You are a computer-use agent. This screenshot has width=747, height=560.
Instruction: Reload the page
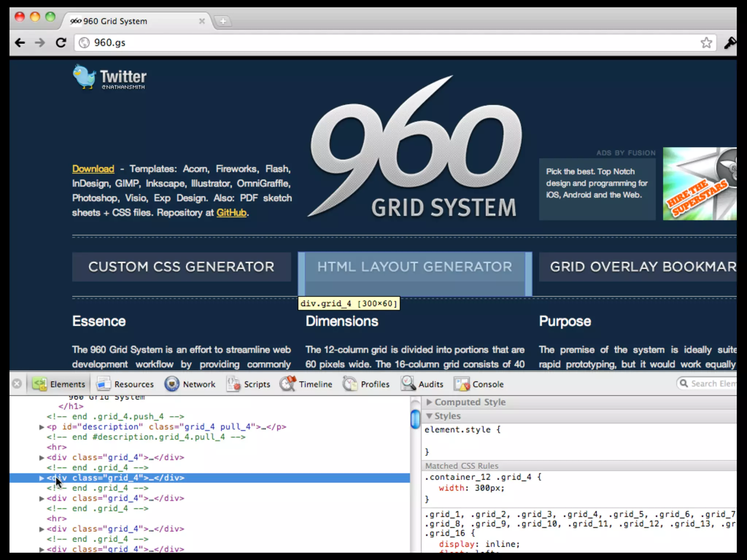click(x=61, y=43)
